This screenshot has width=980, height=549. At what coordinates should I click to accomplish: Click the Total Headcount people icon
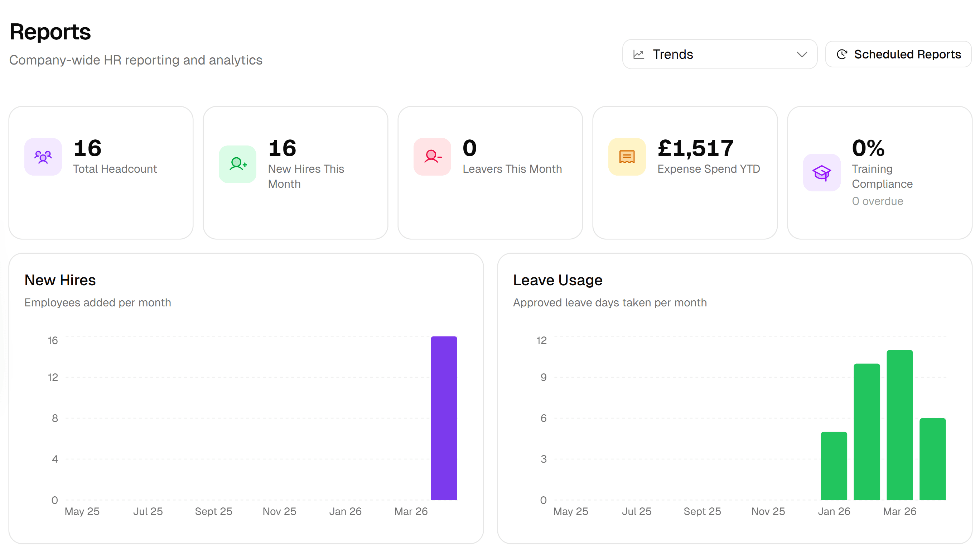pyautogui.click(x=43, y=157)
